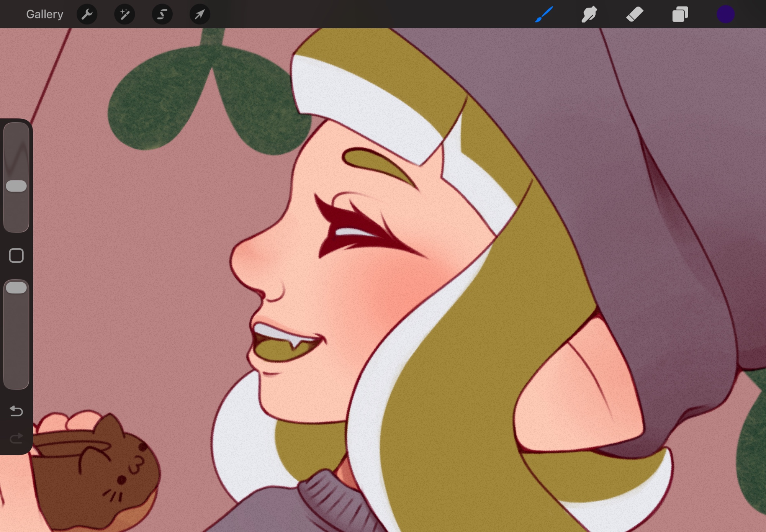
Task: Open the Actions wrench menu
Action: point(87,15)
